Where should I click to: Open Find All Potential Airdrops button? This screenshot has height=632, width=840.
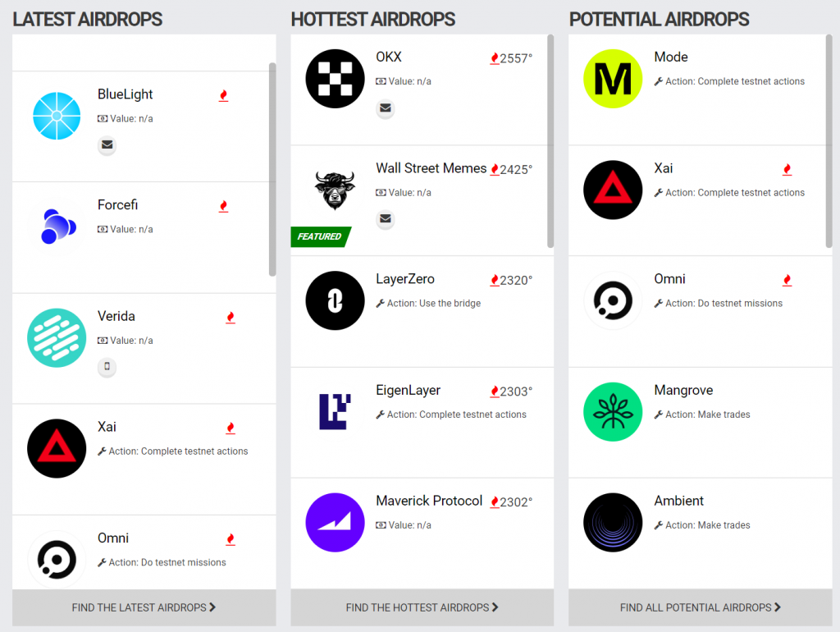700,607
